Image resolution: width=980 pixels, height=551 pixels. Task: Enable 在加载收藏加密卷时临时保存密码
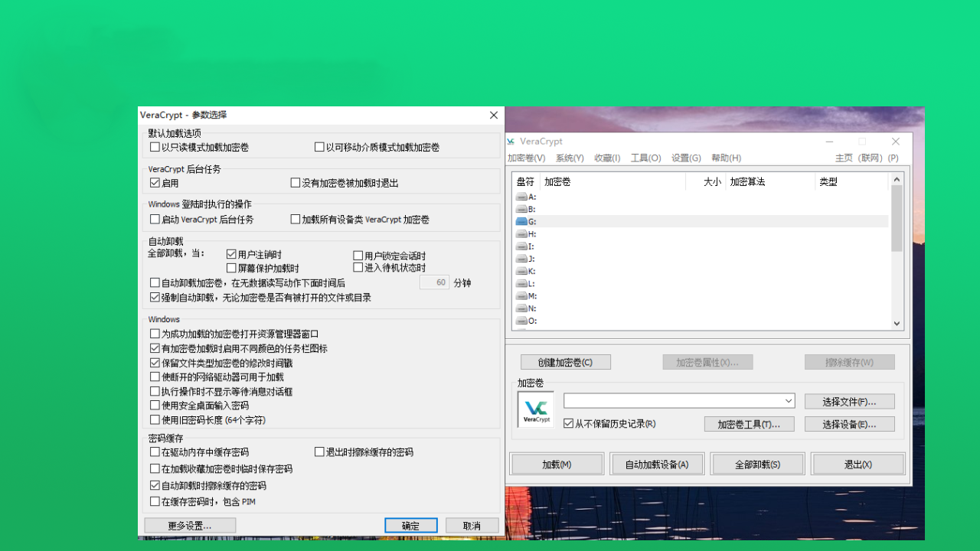click(155, 468)
